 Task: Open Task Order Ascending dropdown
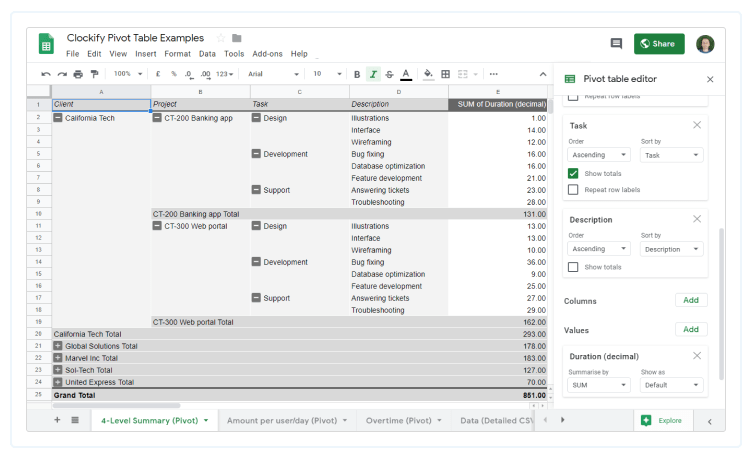[599, 155]
